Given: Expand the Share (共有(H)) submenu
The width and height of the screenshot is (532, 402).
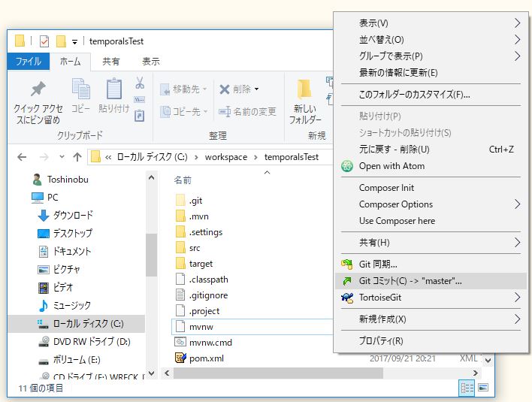Looking at the screenshot, I should [517, 242].
